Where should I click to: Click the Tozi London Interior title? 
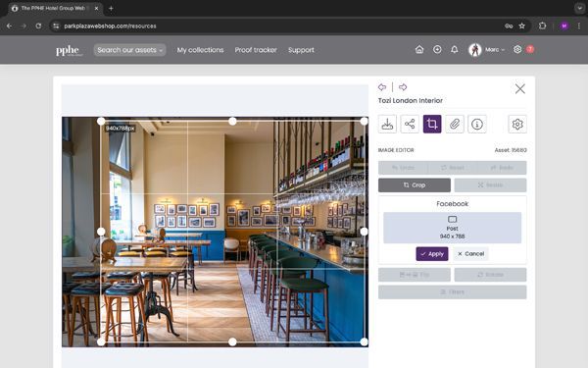point(411,101)
